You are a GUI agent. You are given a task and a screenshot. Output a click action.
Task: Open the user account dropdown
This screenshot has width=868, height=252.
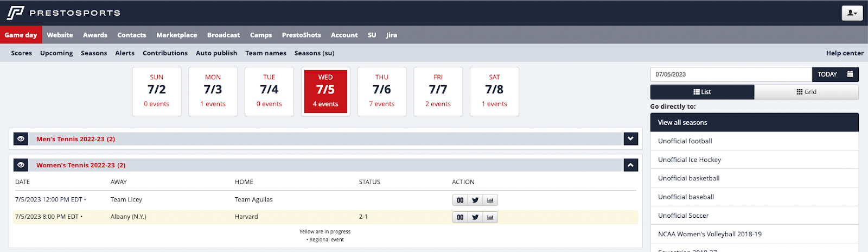click(x=852, y=13)
